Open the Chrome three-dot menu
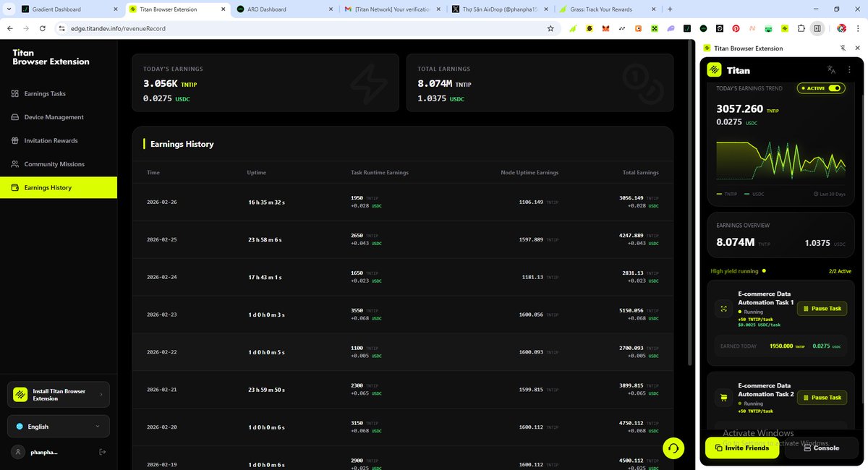The width and height of the screenshot is (868, 470). (x=859, y=28)
